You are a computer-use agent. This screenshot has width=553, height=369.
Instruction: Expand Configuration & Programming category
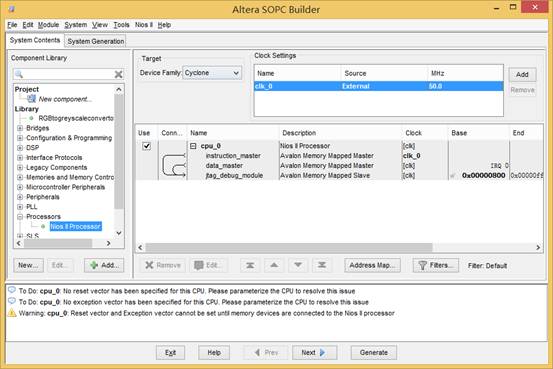coord(20,138)
